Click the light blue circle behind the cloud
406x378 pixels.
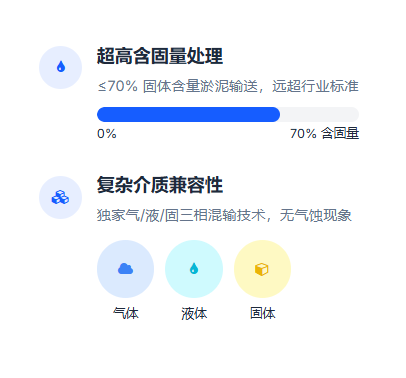[126, 269]
